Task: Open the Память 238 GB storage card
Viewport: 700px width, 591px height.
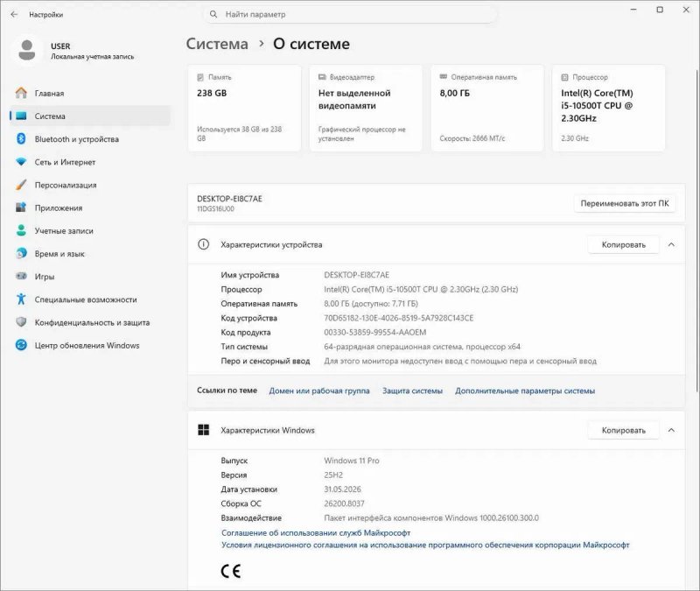Action: click(245, 108)
